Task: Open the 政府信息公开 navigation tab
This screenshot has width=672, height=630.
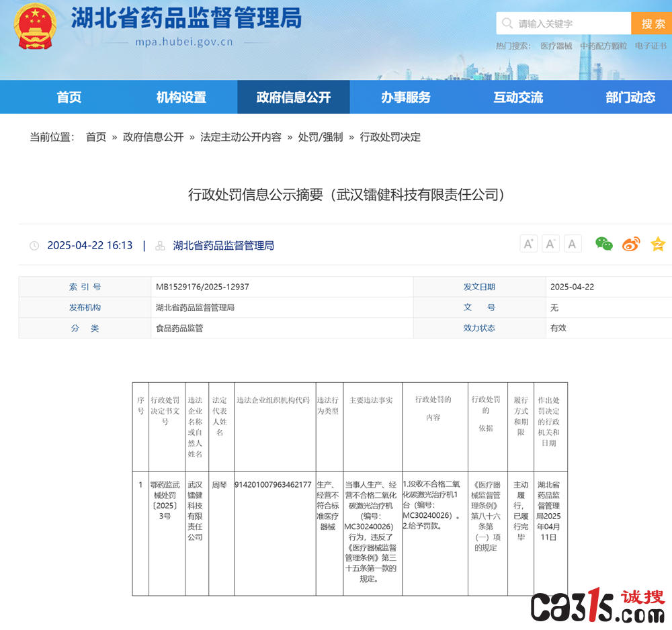Action: pos(294,97)
